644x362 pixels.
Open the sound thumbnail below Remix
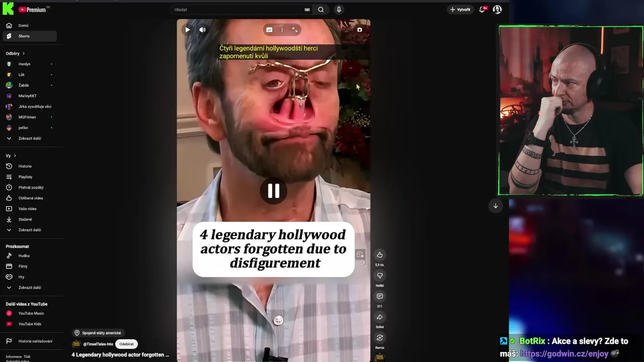[x=380, y=357]
